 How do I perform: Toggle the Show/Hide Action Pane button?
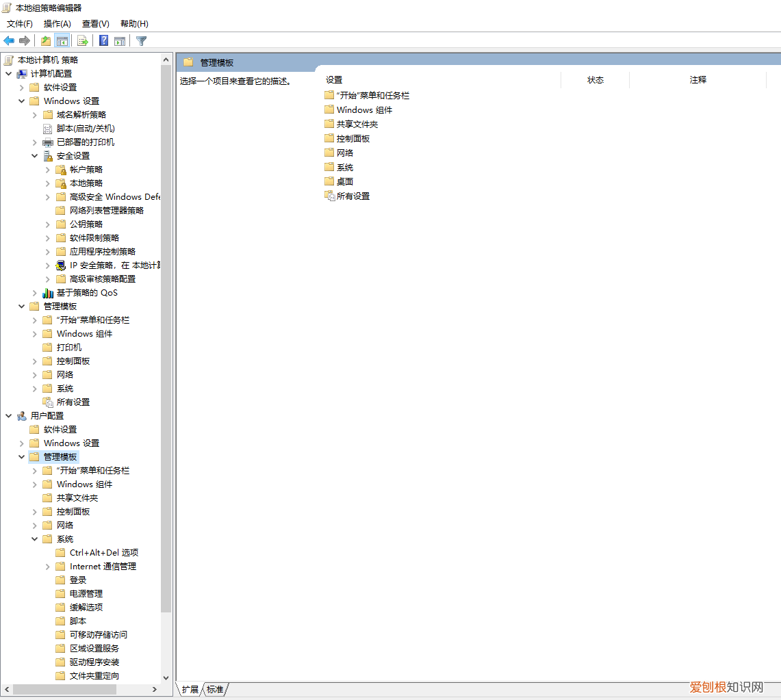coord(120,41)
